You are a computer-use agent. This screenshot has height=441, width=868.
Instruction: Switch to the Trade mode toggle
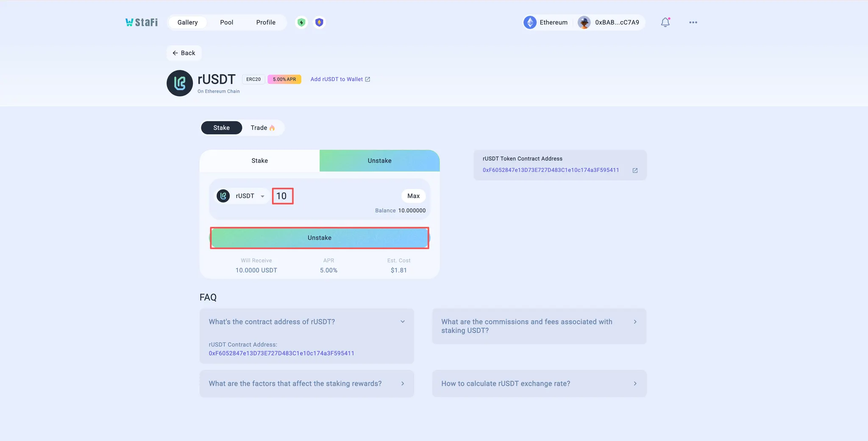pyautogui.click(x=262, y=128)
